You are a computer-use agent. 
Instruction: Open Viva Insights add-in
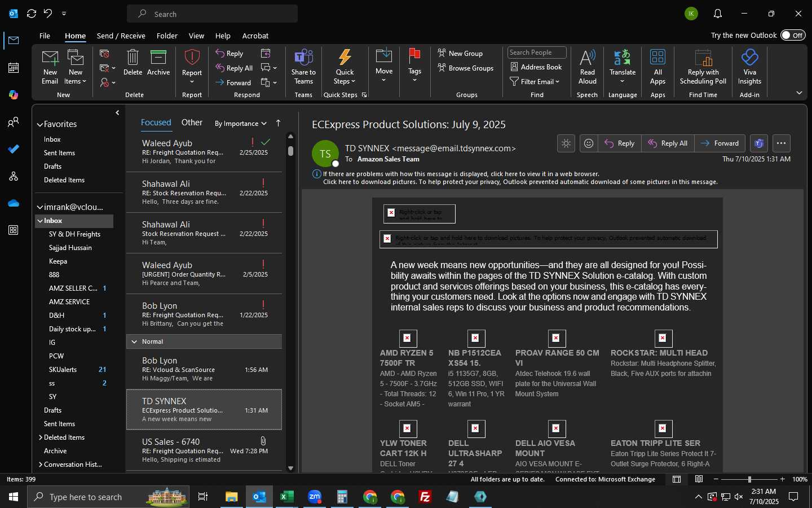[749, 67]
